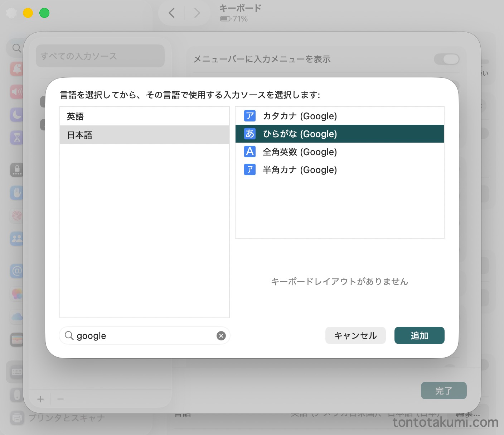
Task: Go back with the left chevron
Action: (172, 13)
